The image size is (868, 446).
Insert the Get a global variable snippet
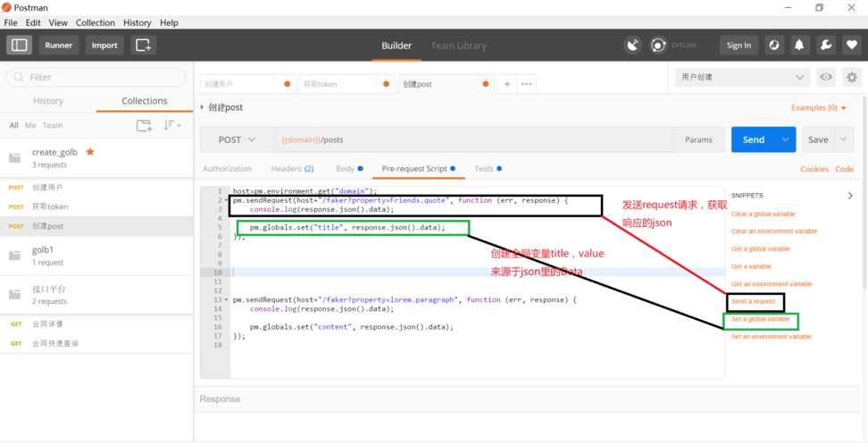pos(761,248)
